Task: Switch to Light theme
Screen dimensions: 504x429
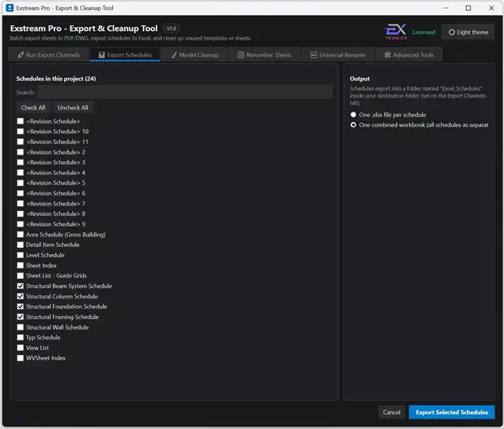Action: [x=468, y=32]
